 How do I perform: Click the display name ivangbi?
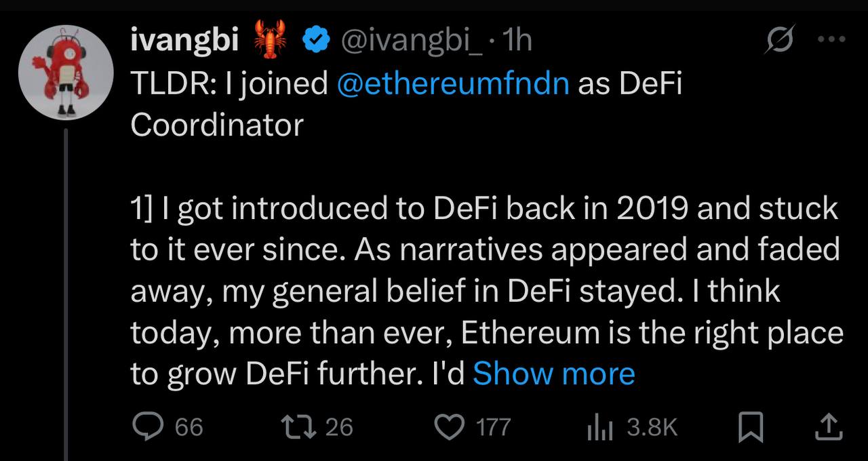point(184,41)
